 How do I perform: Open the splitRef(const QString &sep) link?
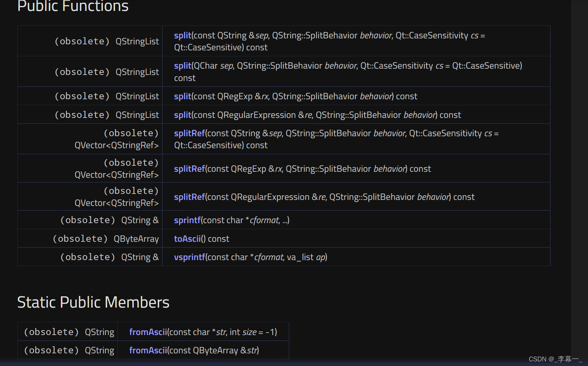[x=189, y=133]
